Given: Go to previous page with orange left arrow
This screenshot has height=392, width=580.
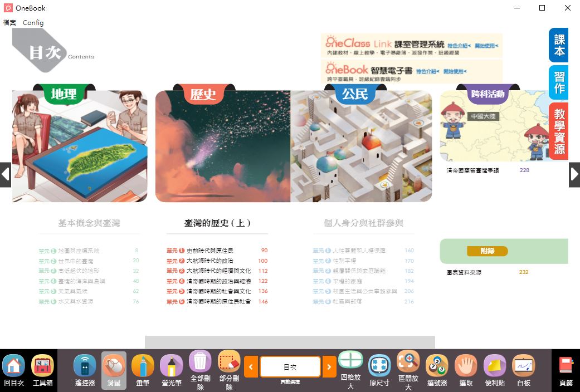Looking at the screenshot, I should click(x=251, y=367).
